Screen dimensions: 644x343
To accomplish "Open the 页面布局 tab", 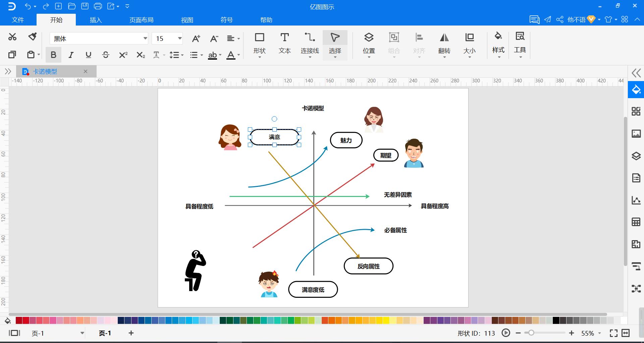I will tap(141, 20).
